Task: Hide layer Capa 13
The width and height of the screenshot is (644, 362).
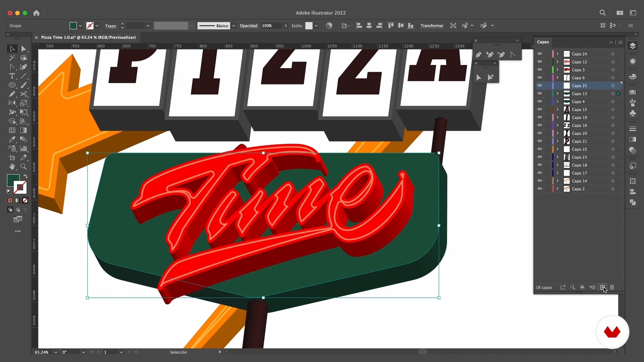Action: tap(539, 94)
